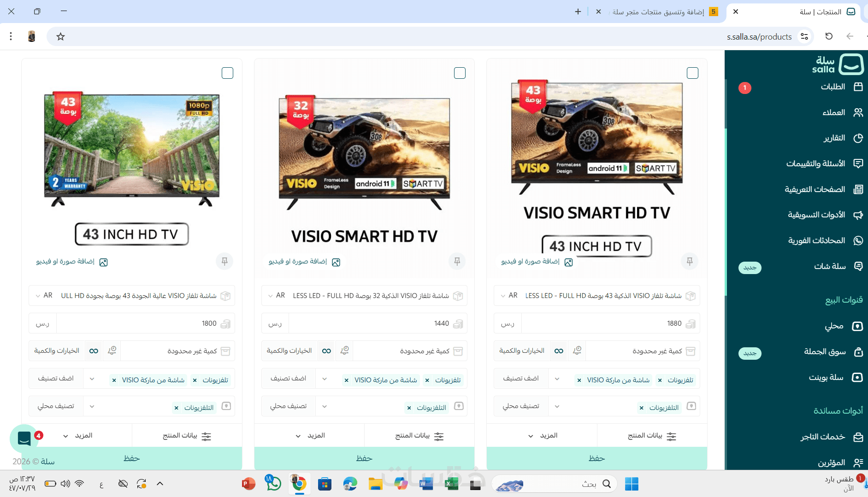The height and width of the screenshot is (497, 868).
Task: Open خدمات التاجر merchant services
Action: (x=831, y=437)
